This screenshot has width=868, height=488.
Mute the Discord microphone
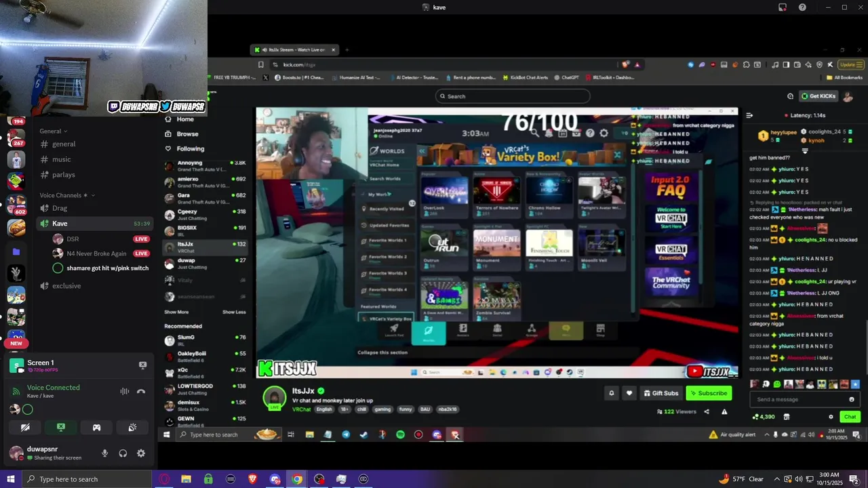pos(104,453)
